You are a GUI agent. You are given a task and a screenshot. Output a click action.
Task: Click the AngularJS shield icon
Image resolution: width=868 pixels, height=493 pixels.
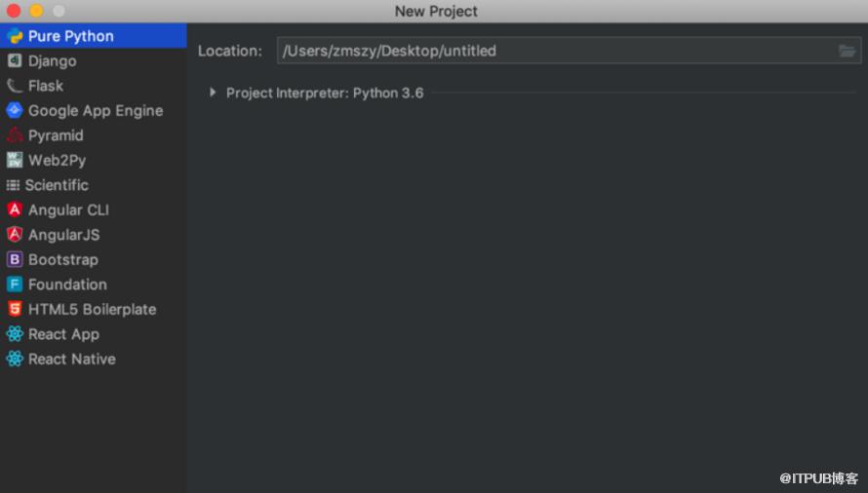click(15, 235)
